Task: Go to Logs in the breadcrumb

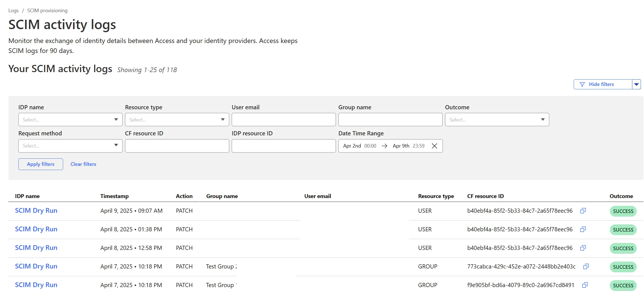Action: point(13,10)
